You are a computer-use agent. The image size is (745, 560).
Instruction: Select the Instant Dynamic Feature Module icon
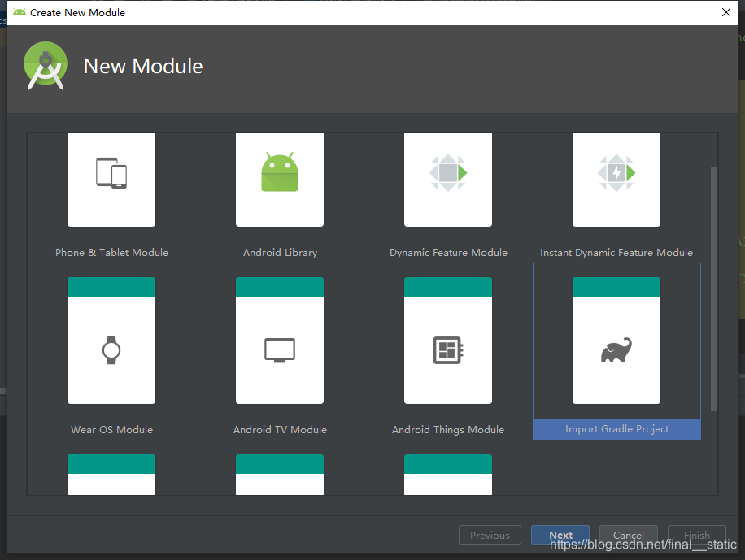point(616,173)
